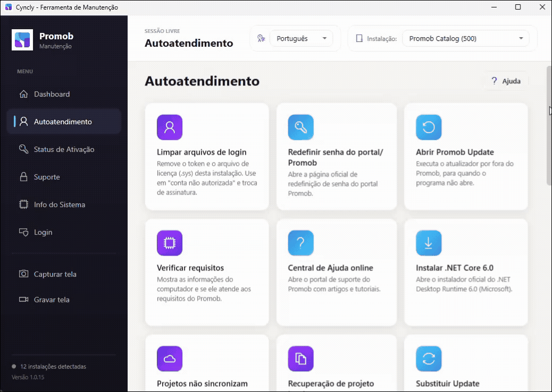The image size is (552, 392).
Task: Open Status de Ativação menu item
Action: tap(64, 149)
